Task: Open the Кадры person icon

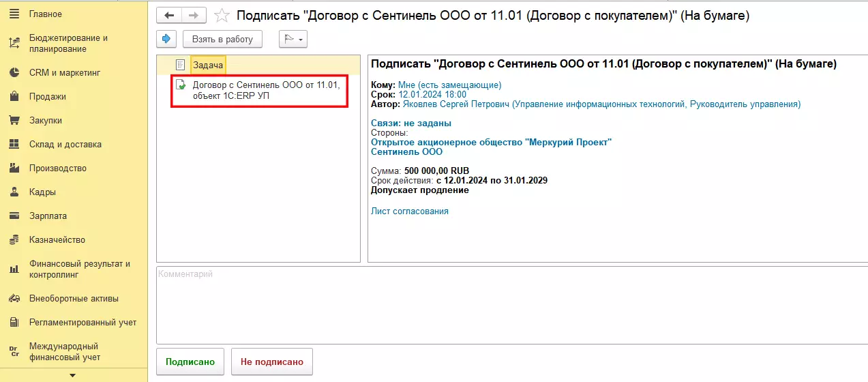Action: coord(14,192)
